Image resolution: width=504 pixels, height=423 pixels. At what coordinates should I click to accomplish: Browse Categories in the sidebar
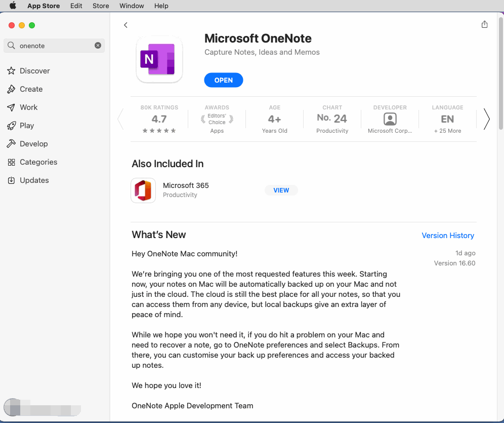(x=32, y=162)
